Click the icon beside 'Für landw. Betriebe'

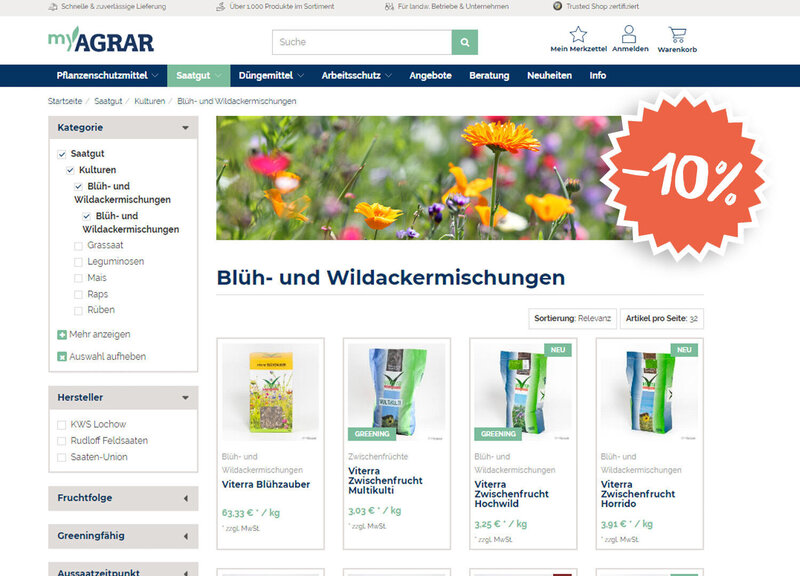click(389, 7)
